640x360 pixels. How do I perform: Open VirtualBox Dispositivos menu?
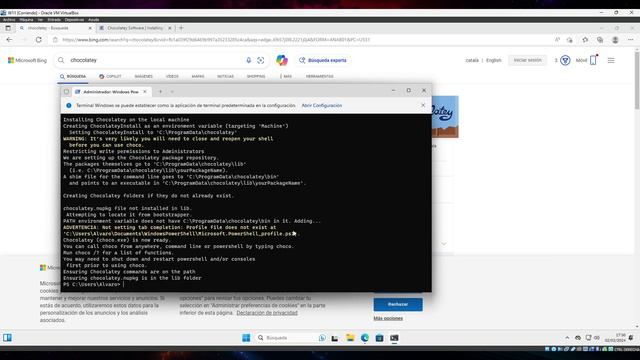pos(74,20)
